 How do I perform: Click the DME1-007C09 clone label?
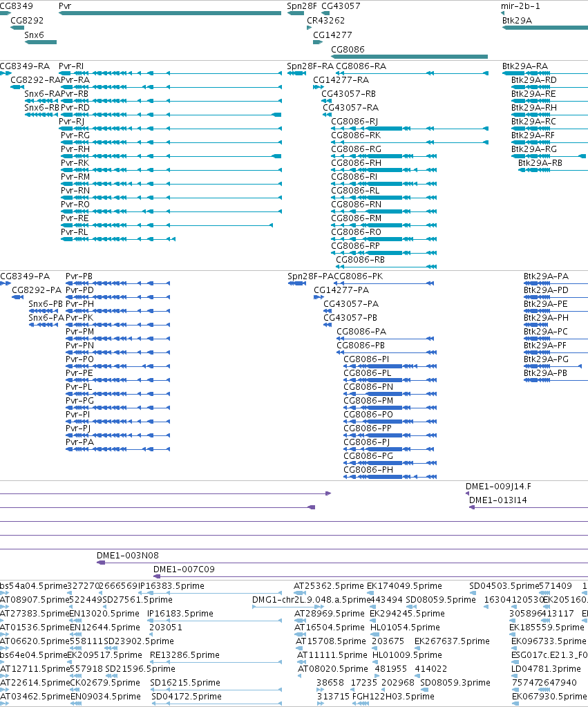184,569
